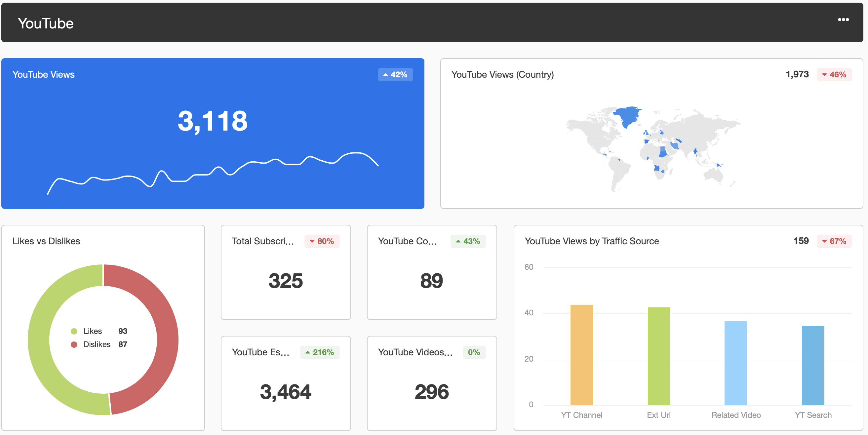868x435 pixels.
Task: Click the 20 y-axis label
Action: [529, 359]
